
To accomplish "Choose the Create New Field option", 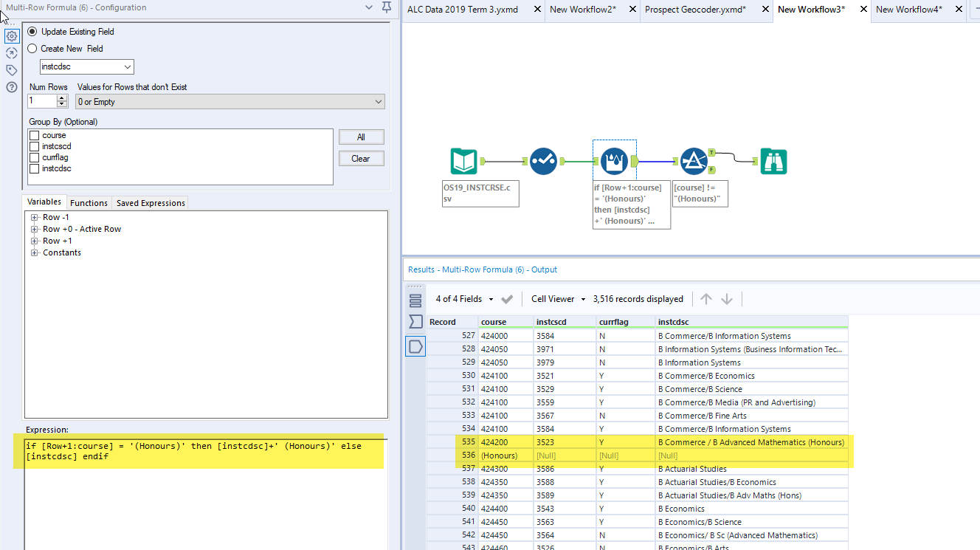I will point(31,48).
